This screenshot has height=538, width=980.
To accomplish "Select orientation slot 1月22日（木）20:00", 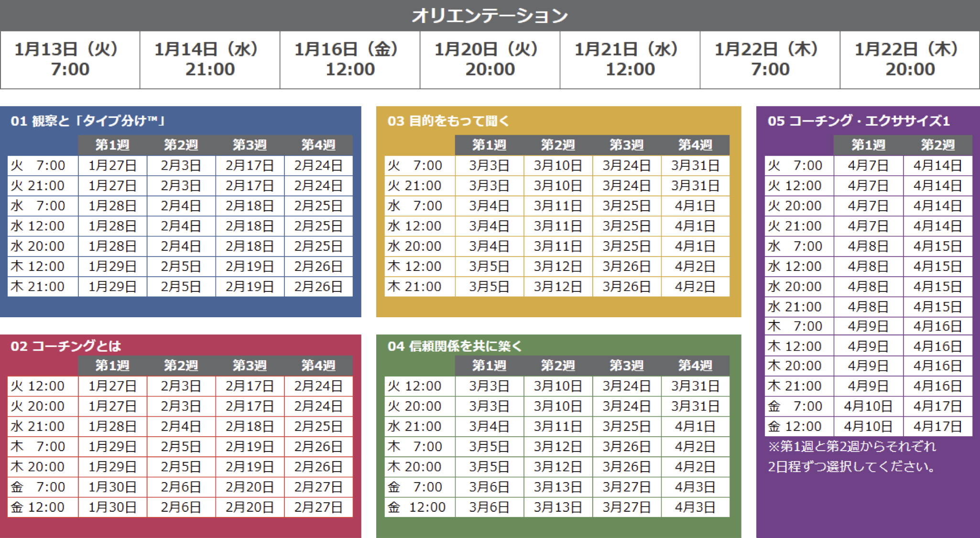I will pos(910,59).
